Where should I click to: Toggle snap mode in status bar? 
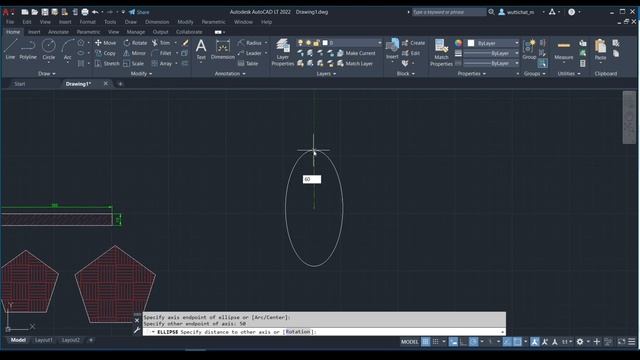(436, 342)
